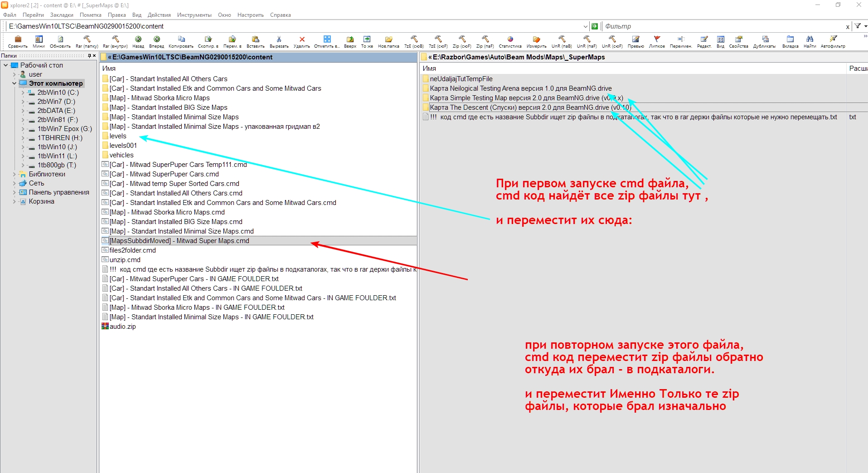Go up a folder with Вверх icon
Viewport: 868px width, 473px height.
click(350, 39)
